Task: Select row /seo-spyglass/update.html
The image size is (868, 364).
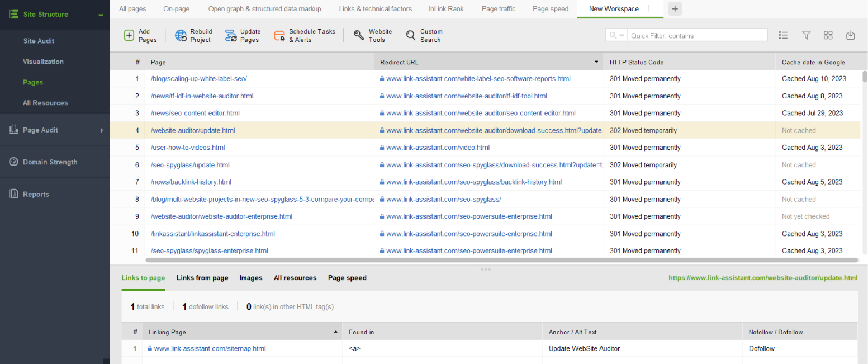Action: coord(485,165)
